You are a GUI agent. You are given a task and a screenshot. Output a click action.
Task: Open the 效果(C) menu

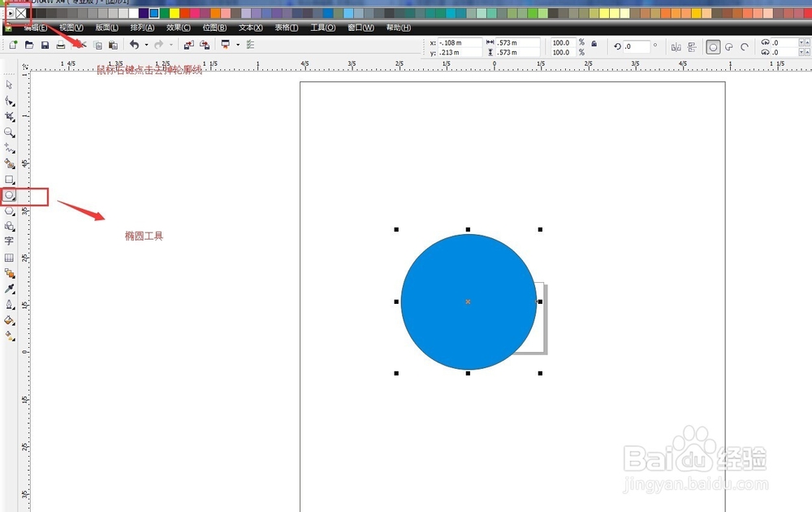pyautogui.click(x=178, y=28)
